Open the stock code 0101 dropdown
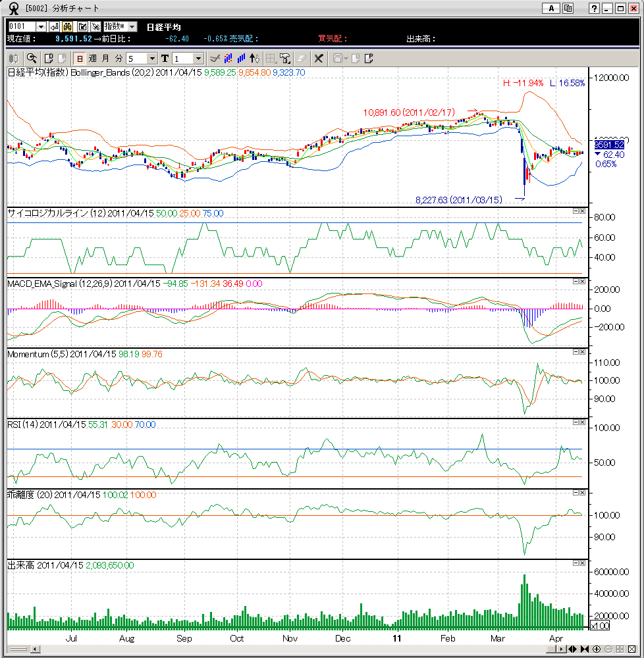This screenshot has height=658, width=644. (41, 26)
